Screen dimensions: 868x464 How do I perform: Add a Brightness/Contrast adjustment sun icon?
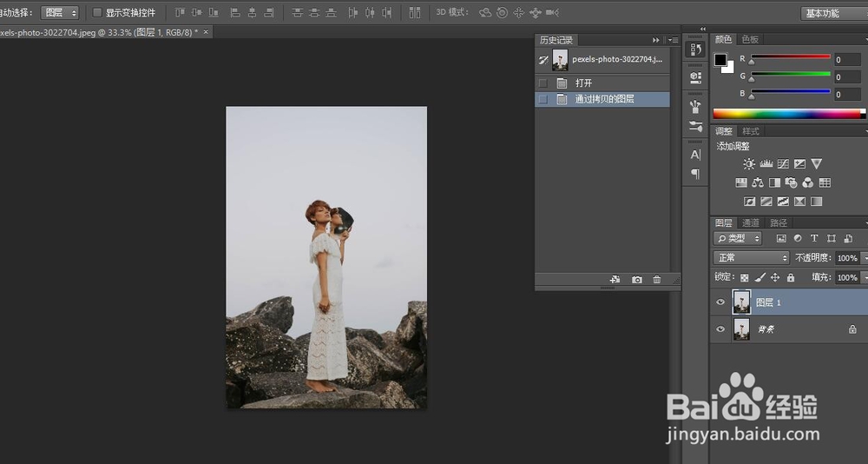click(x=749, y=163)
